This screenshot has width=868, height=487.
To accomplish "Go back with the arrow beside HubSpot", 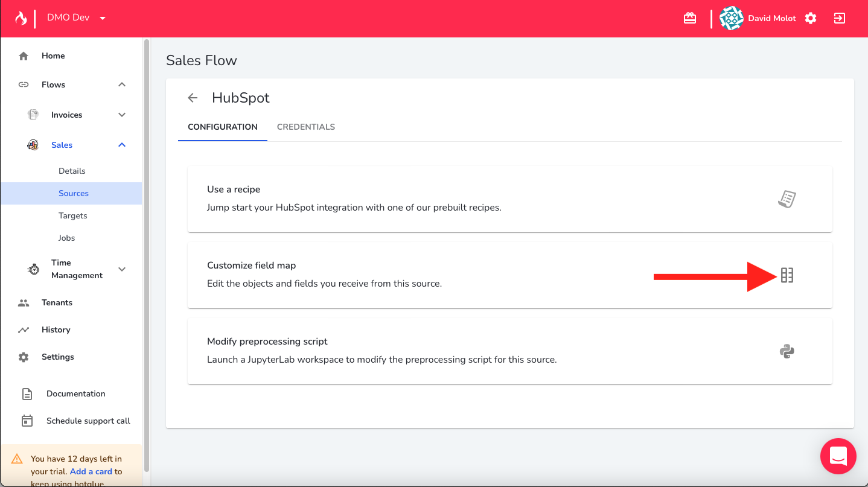I will pos(193,98).
